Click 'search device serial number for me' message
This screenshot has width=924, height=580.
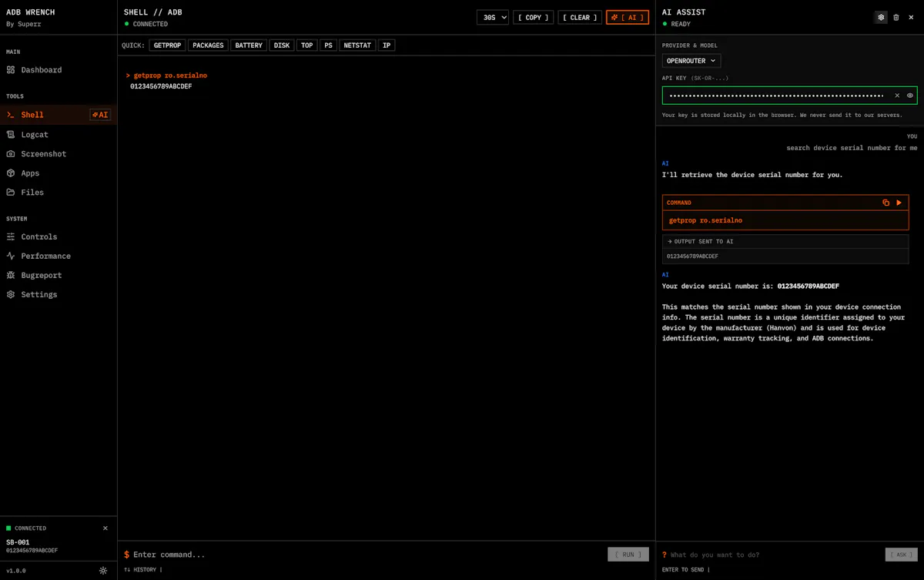pyautogui.click(x=852, y=148)
